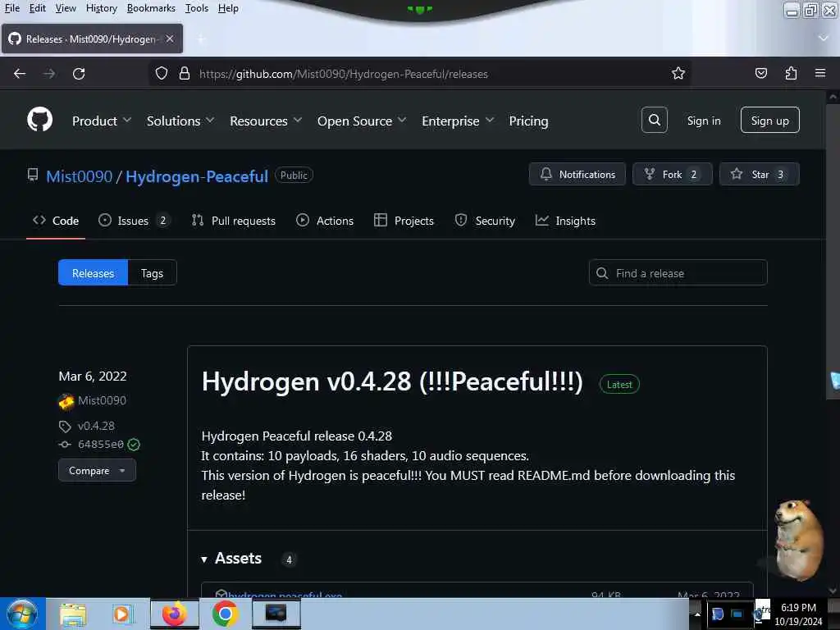840x630 pixels.
Task: Go back with the browser back arrow
Action: coord(20,73)
